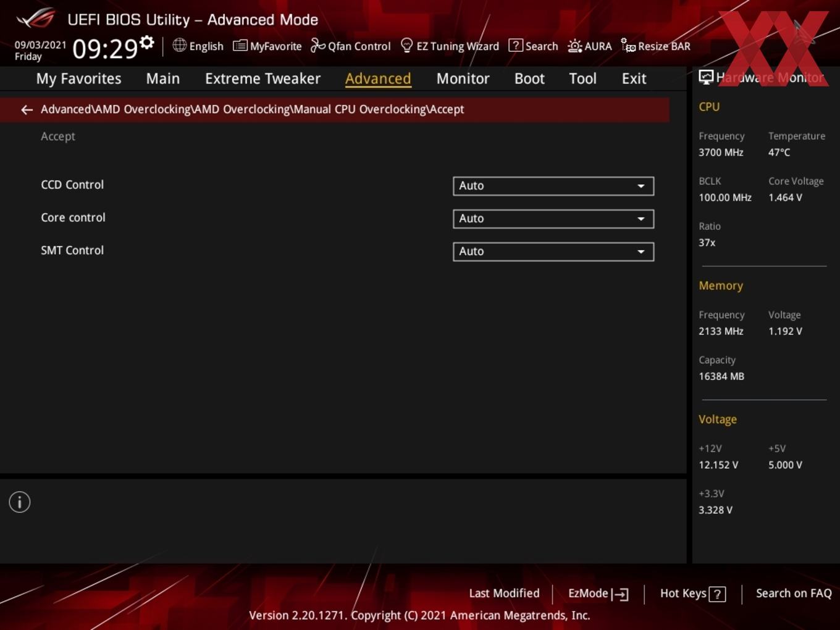Open the clock settings gear icon

pyautogui.click(x=147, y=42)
